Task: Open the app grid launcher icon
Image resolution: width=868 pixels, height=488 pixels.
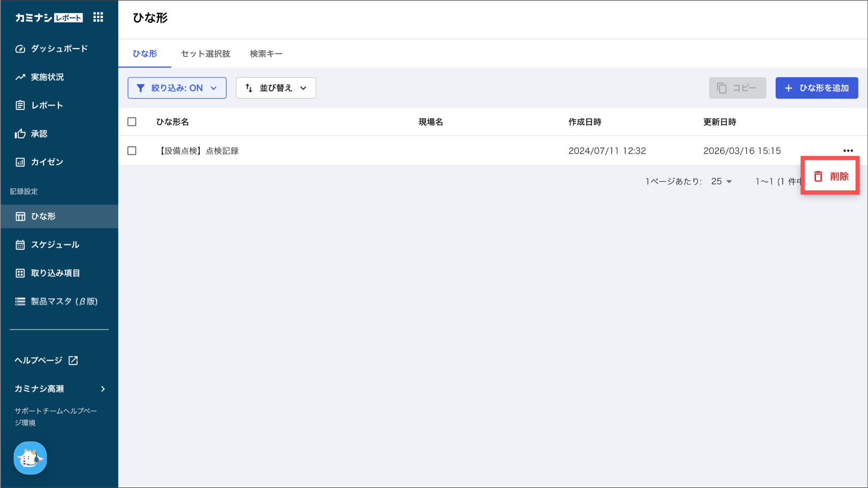Action: point(98,17)
